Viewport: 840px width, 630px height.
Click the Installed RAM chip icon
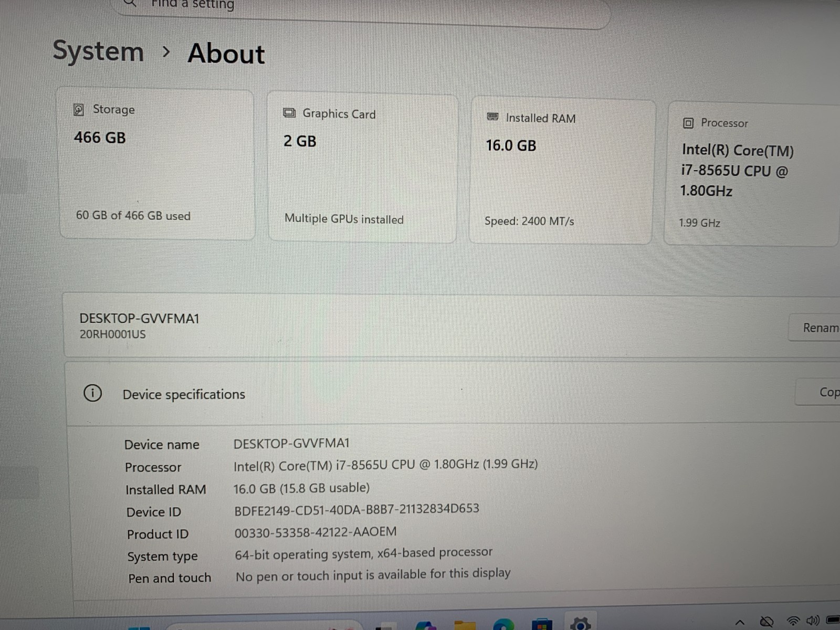pos(492,117)
